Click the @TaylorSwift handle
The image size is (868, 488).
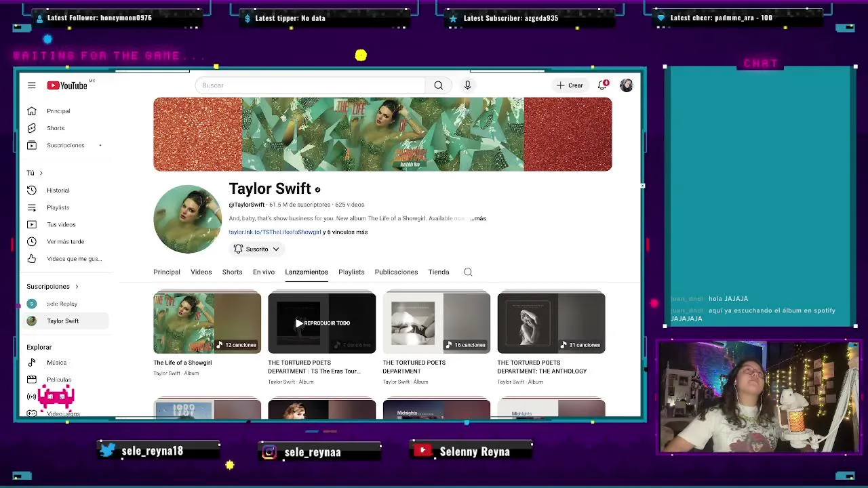point(247,205)
